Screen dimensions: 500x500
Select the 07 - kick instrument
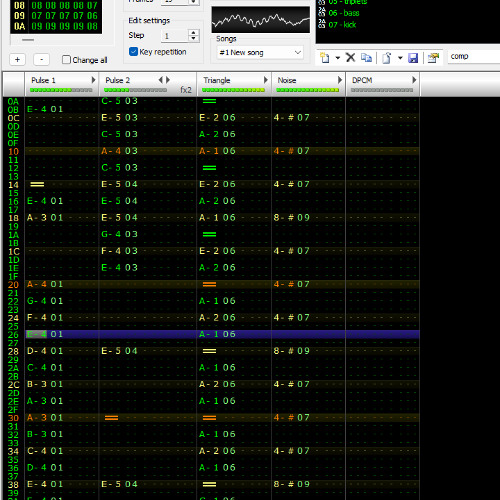pyautogui.click(x=342, y=25)
